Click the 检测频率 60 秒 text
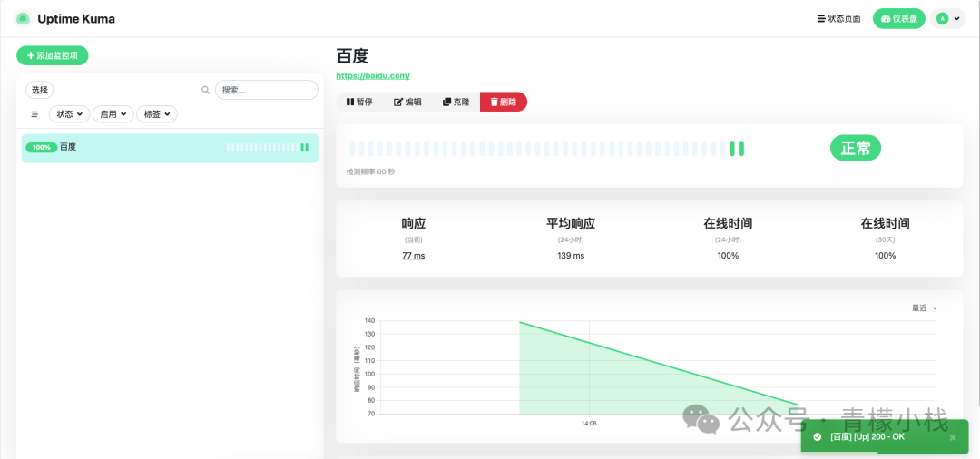 click(370, 171)
